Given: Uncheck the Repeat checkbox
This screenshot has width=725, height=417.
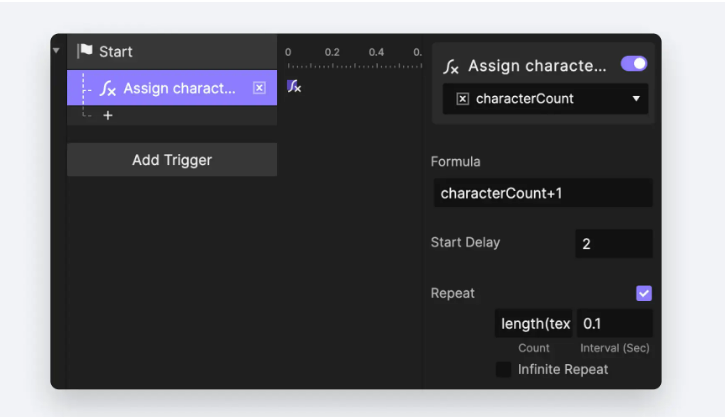Looking at the screenshot, I should tap(644, 293).
